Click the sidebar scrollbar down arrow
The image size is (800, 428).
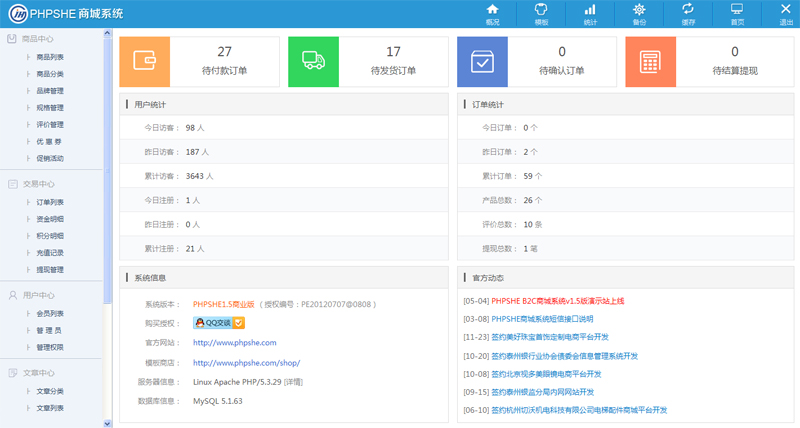tap(108, 423)
